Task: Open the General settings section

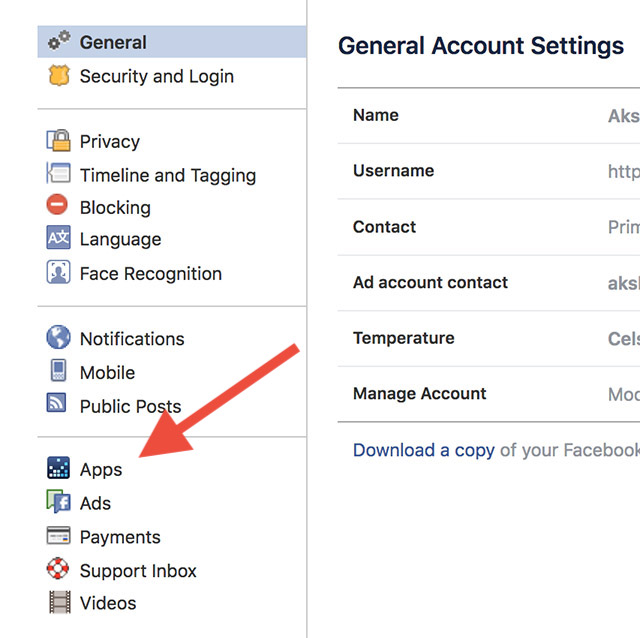Action: coord(172,42)
